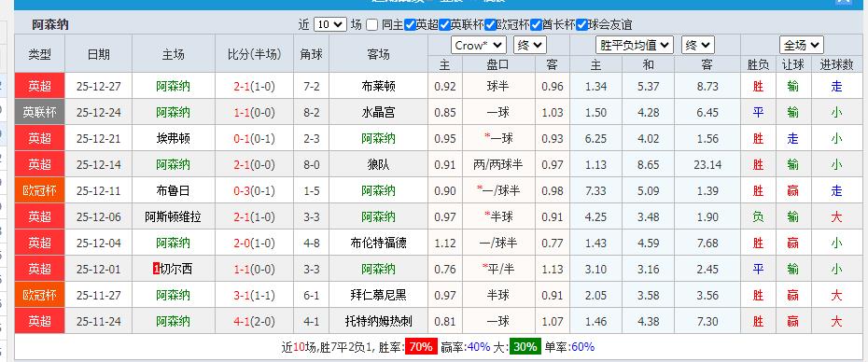The image size is (868, 362).
Task: Select the home odds value 7.33
Action: (x=595, y=190)
